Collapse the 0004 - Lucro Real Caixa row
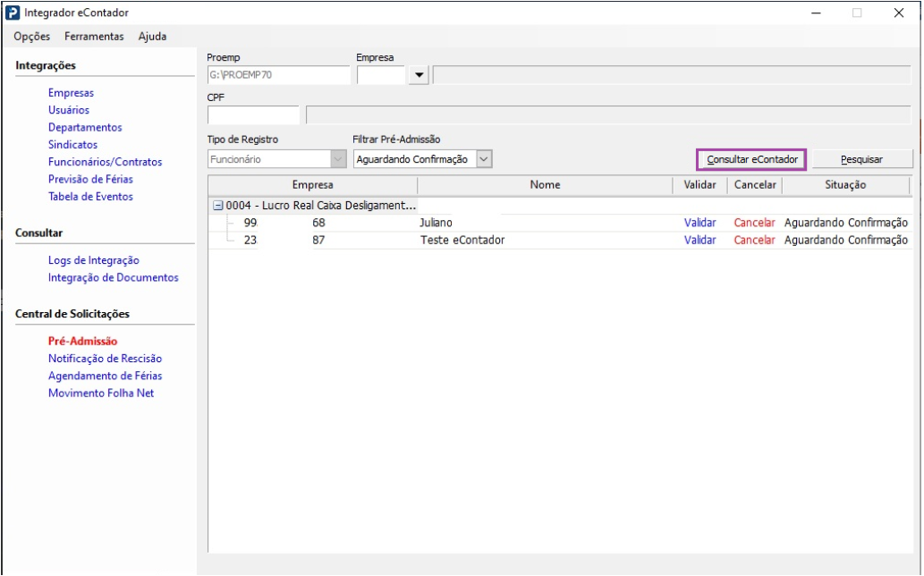The width and height of the screenshot is (924, 576). tap(218, 206)
